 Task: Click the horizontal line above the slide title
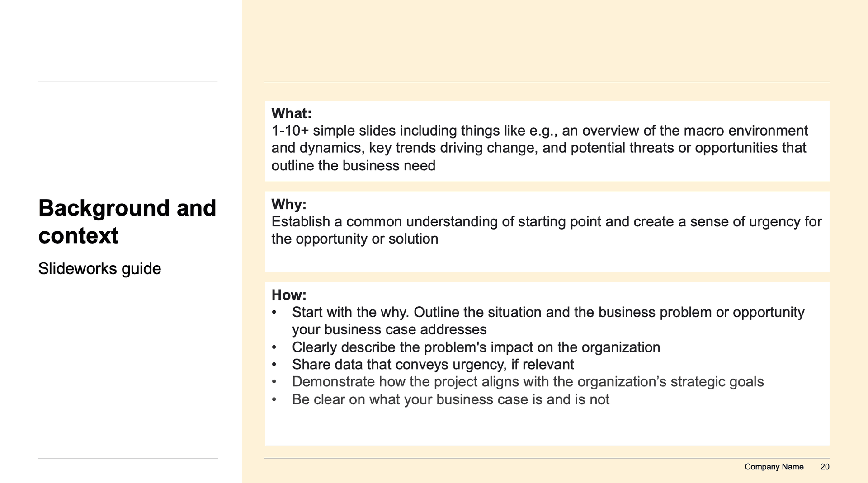pos(128,82)
